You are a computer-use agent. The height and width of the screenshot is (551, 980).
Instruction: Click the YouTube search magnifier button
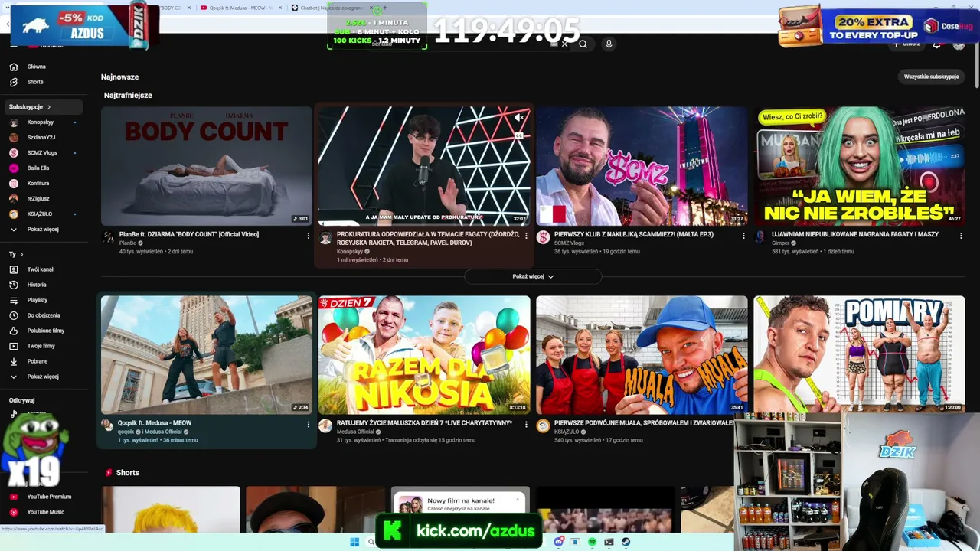pyautogui.click(x=583, y=44)
